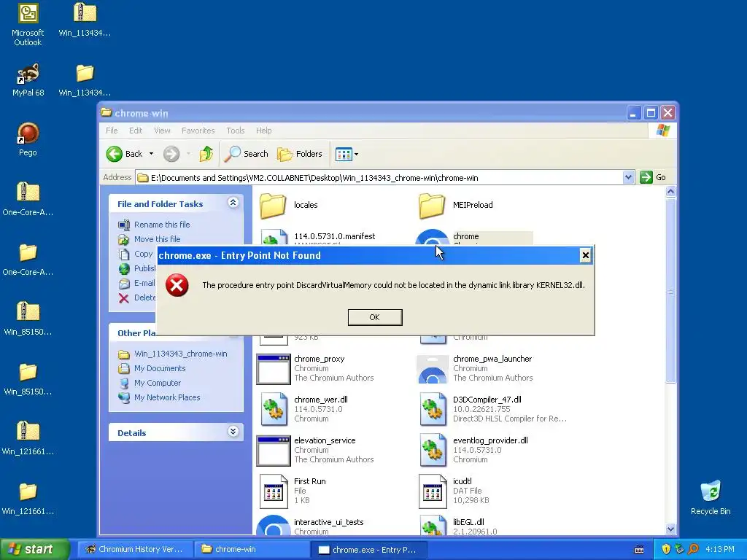Open the Help menu
The height and width of the screenshot is (560, 747).
coord(263,131)
